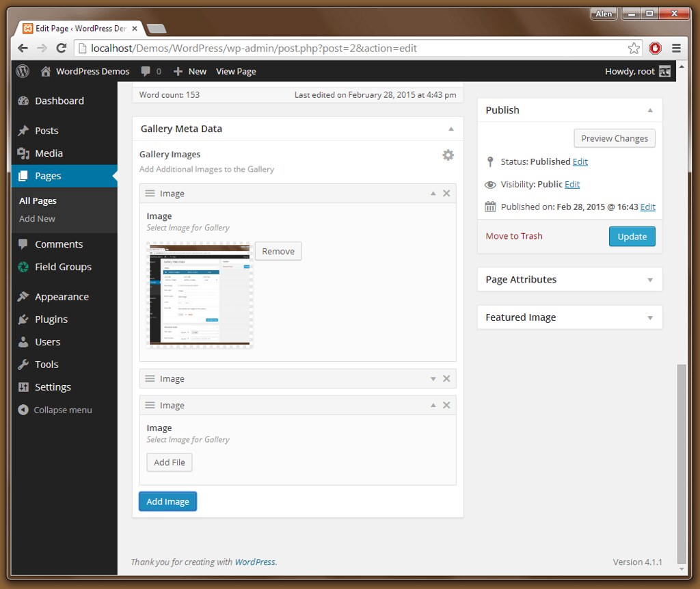Open the Media library menu
Viewport: 700px width, 589px height.
point(49,153)
